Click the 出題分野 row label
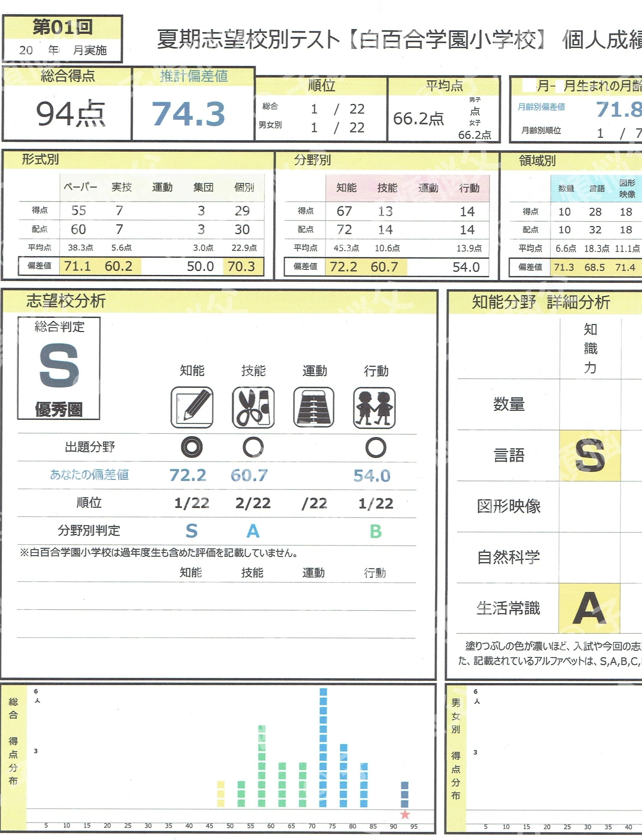 [90, 447]
